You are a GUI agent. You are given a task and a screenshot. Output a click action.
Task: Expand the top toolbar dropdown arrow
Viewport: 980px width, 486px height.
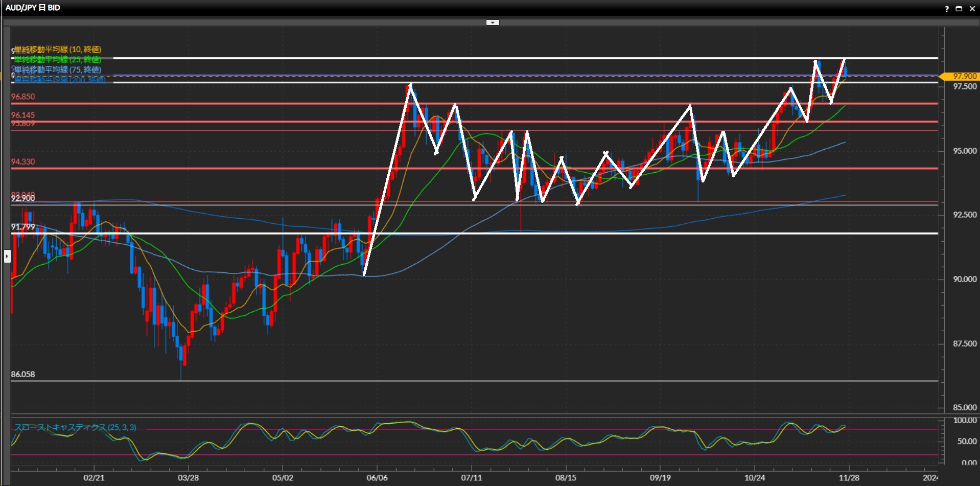493,22
